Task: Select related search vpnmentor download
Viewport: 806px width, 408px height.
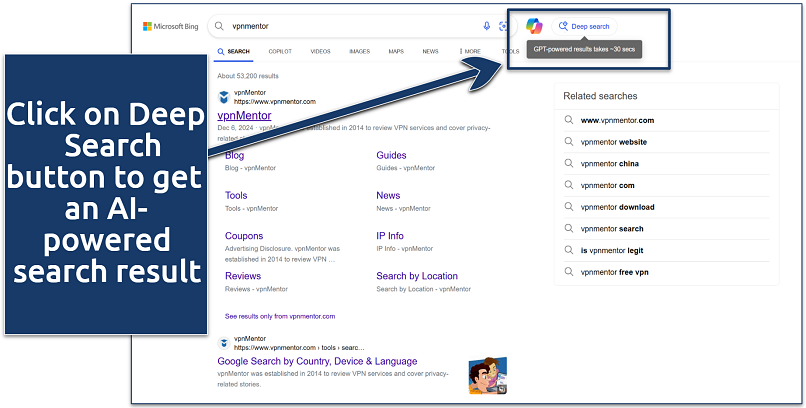Action: tap(617, 207)
